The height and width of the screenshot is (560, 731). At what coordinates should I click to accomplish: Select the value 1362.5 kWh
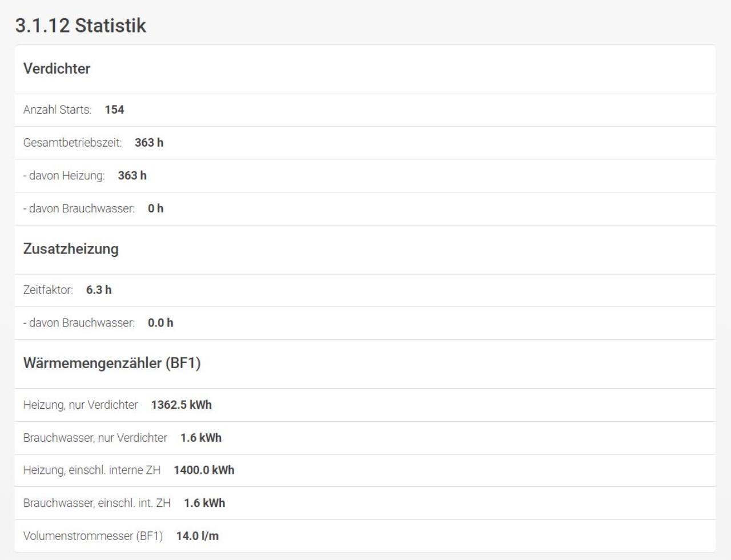(x=182, y=405)
